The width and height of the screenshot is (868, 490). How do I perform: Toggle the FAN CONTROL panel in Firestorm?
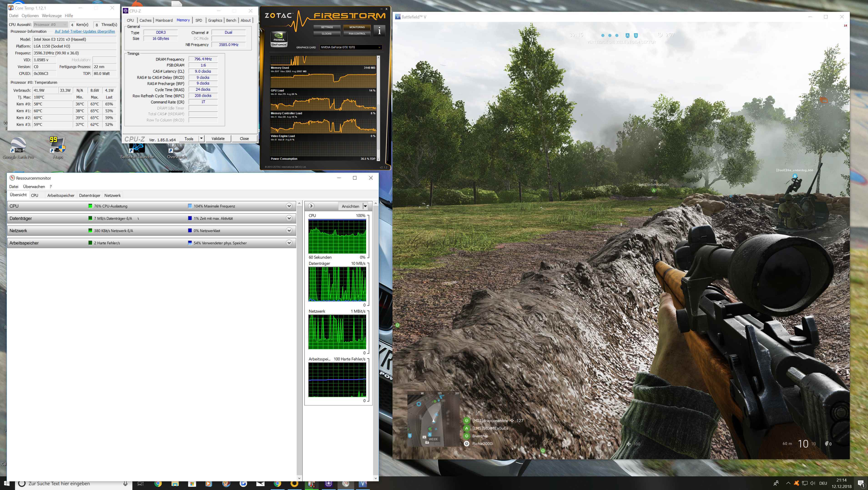tap(357, 34)
